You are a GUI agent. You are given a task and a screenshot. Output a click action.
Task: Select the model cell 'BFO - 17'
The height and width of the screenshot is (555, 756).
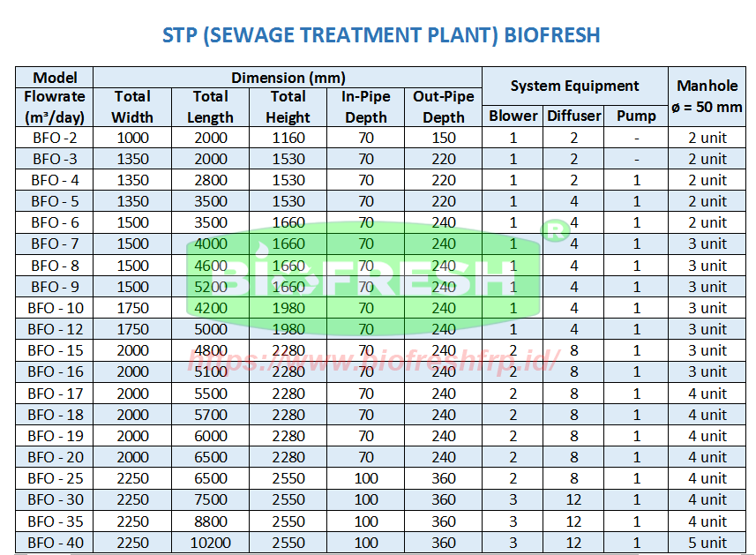coord(55,394)
